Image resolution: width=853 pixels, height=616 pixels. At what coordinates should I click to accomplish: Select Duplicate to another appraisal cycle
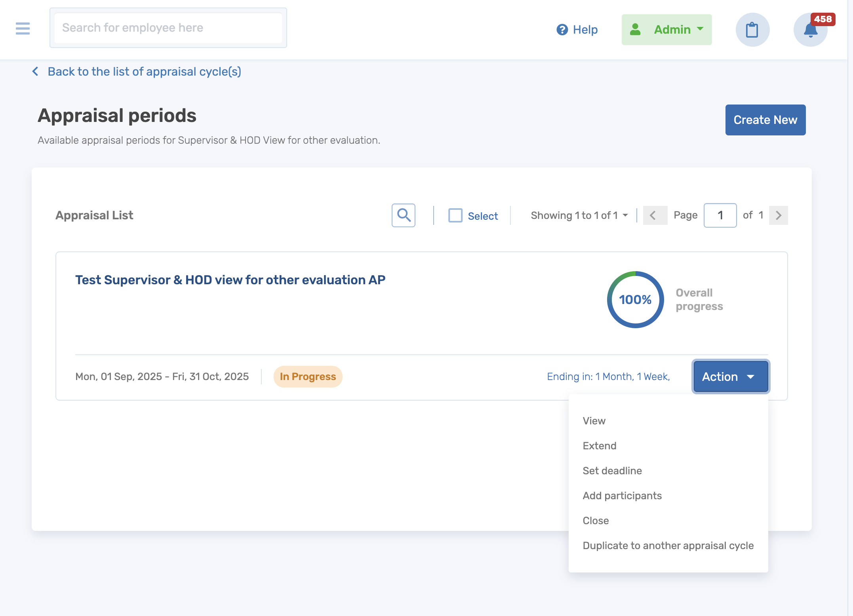(x=668, y=546)
